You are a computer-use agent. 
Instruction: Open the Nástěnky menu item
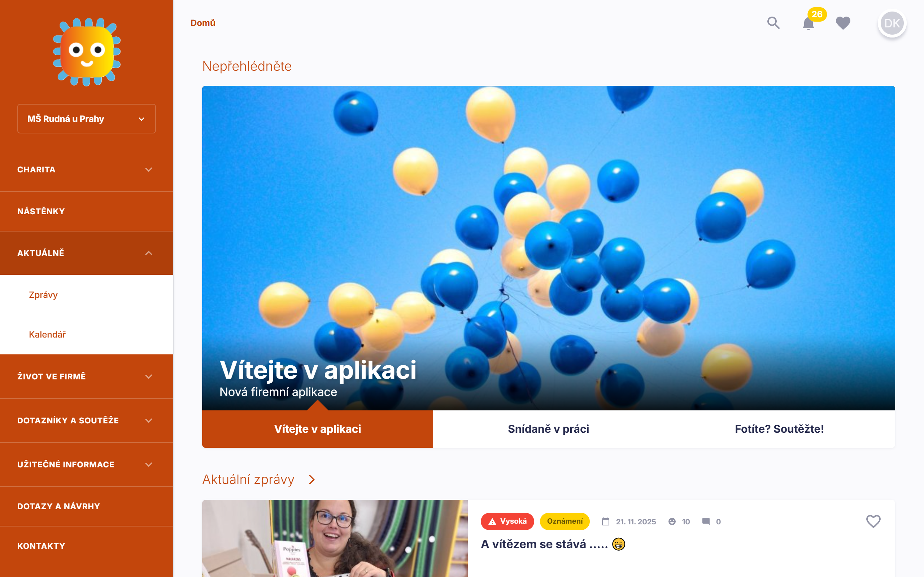tap(87, 211)
